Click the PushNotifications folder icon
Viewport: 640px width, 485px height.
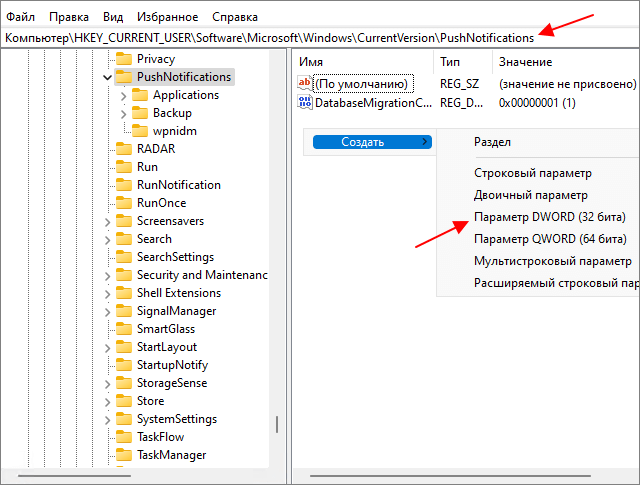click(x=124, y=77)
